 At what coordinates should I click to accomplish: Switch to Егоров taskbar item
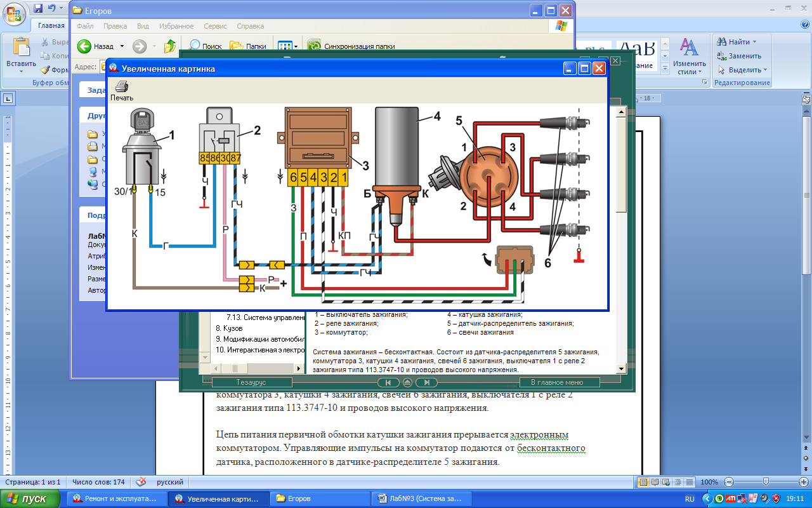[x=318, y=499]
